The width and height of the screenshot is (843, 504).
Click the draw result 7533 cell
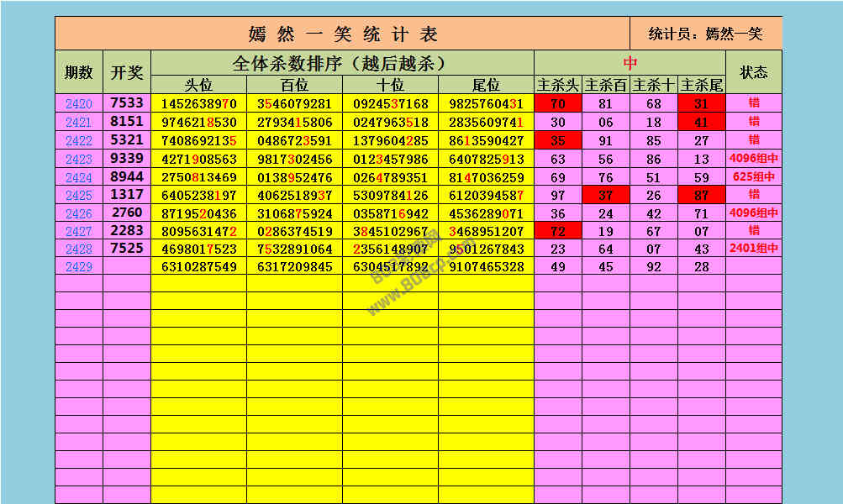pyautogui.click(x=127, y=103)
